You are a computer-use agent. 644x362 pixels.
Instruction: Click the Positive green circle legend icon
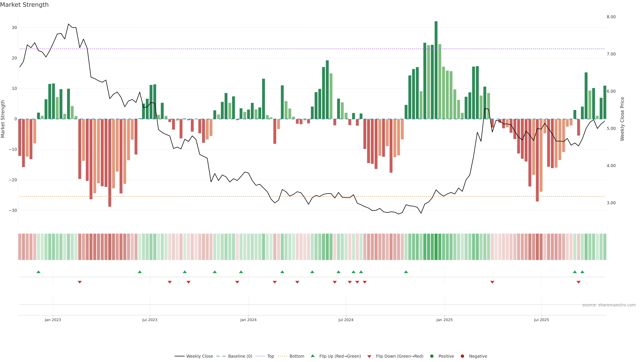[x=432, y=356]
